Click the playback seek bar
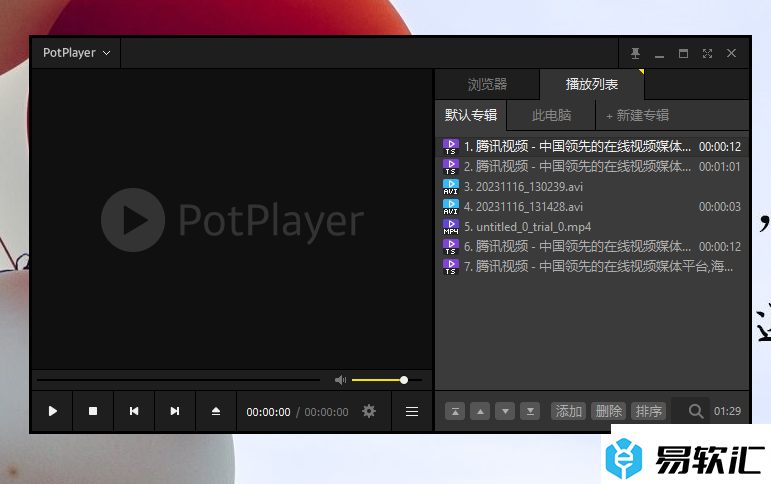 click(x=178, y=380)
